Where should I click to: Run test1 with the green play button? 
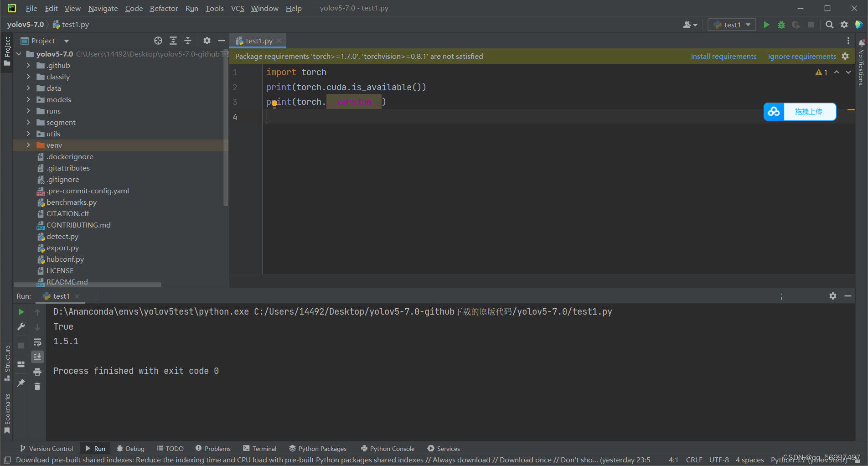[766, 25]
